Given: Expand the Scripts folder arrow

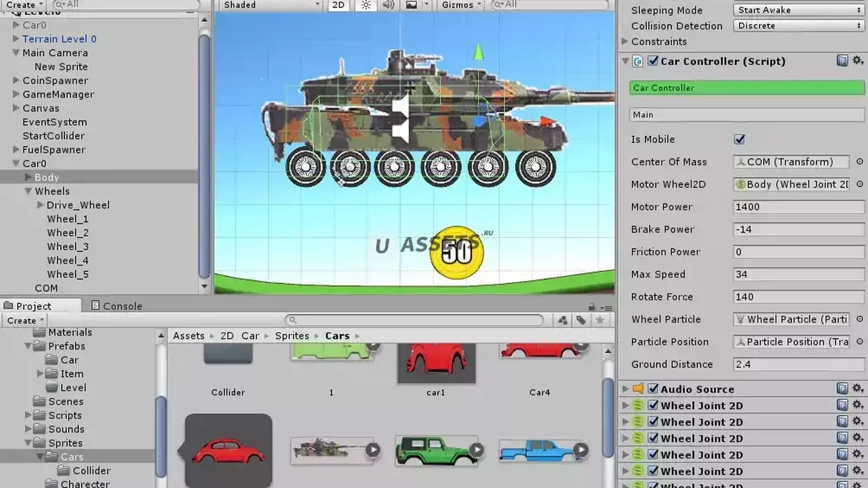Looking at the screenshot, I should pyautogui.click(x=28, y=415).
